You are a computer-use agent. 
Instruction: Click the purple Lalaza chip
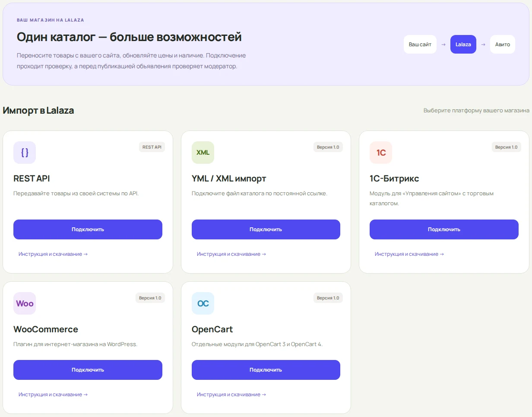[463, 45]
